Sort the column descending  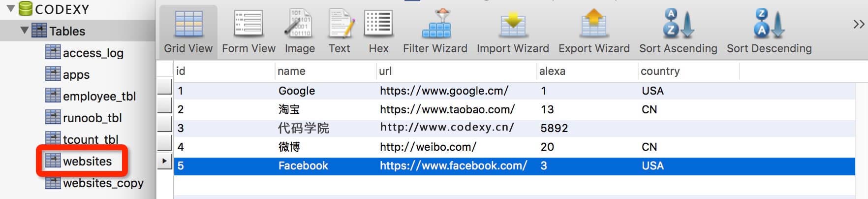pos(769,32)
